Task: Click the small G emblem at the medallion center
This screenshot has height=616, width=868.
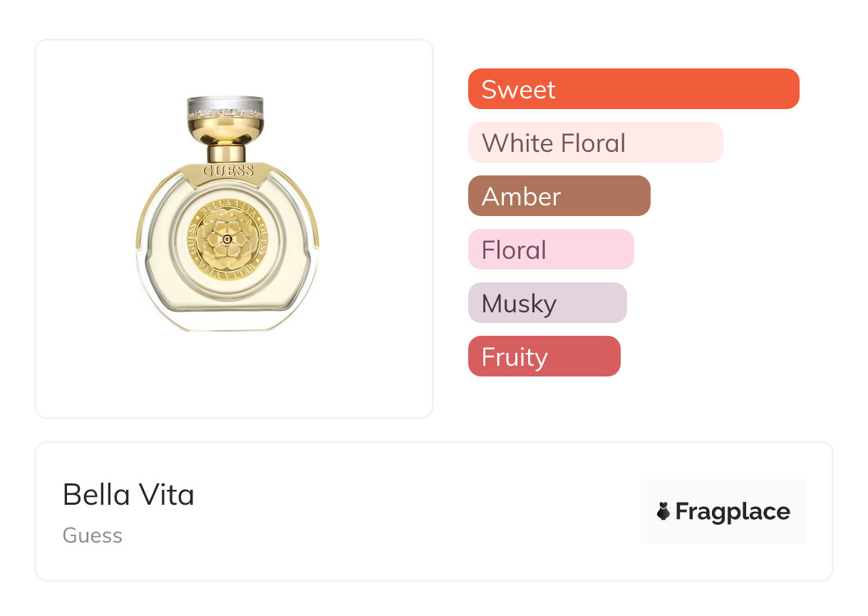Action: tap(227, 239)
